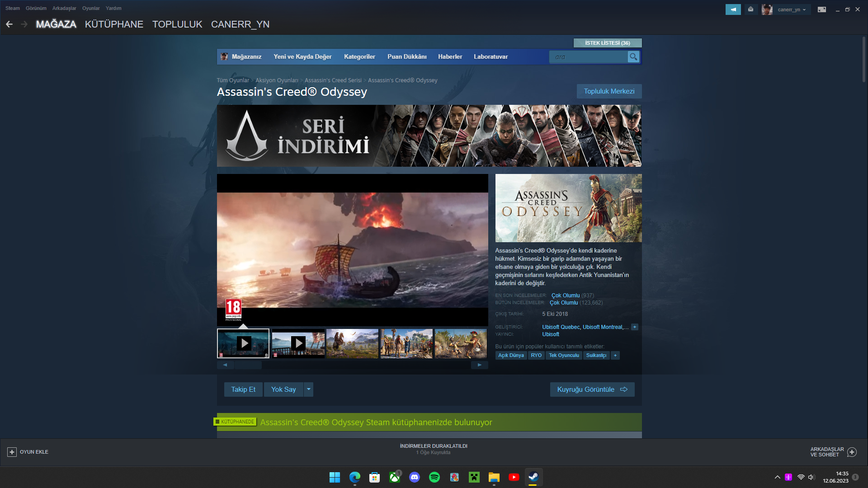Open the Kategoriler store menu
868x488 pixels.
(359, 57)
